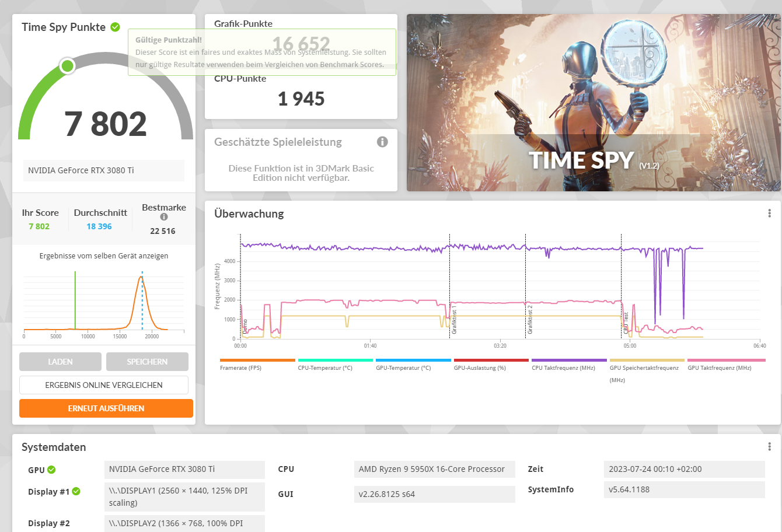Toggle the CPU-Temperatur legend swatch

(336, 360)
